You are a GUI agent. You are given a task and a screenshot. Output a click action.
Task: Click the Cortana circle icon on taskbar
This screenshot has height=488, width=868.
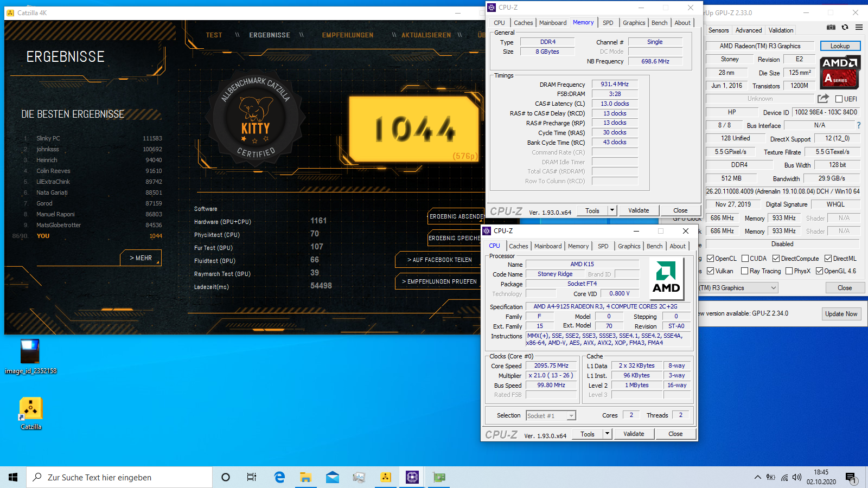(226, 477)
